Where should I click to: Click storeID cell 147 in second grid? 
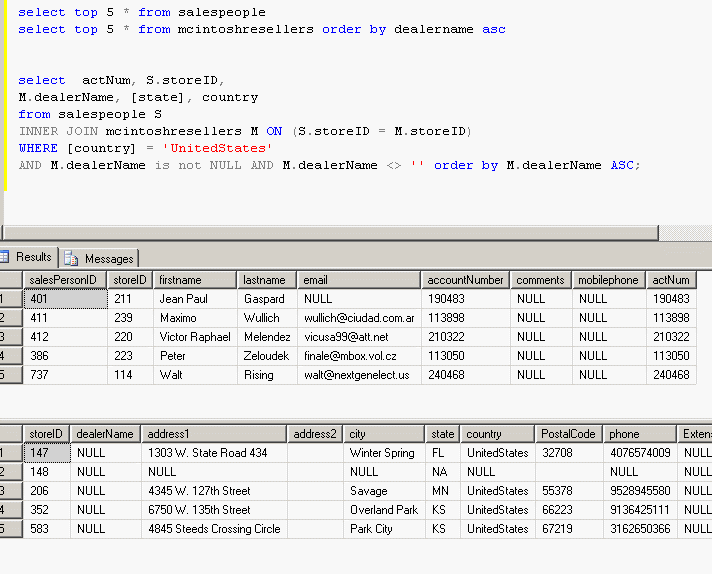point(47,453)
